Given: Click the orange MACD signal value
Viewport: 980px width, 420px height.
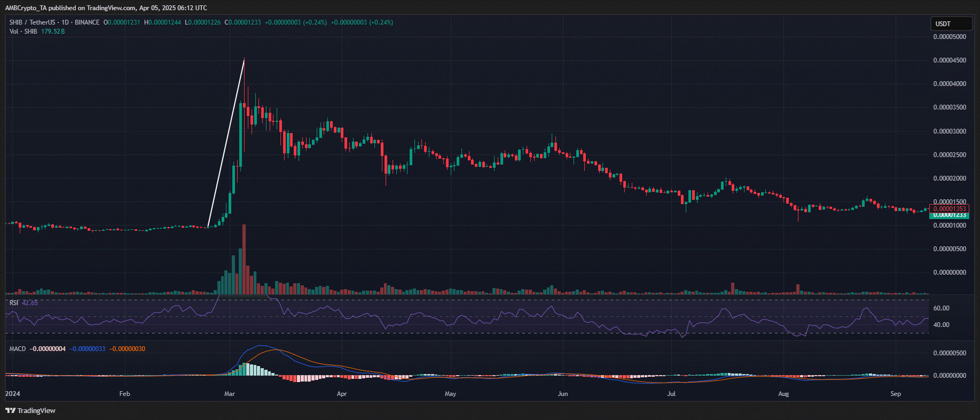Looking at the screenshot, I should point(127,349).
